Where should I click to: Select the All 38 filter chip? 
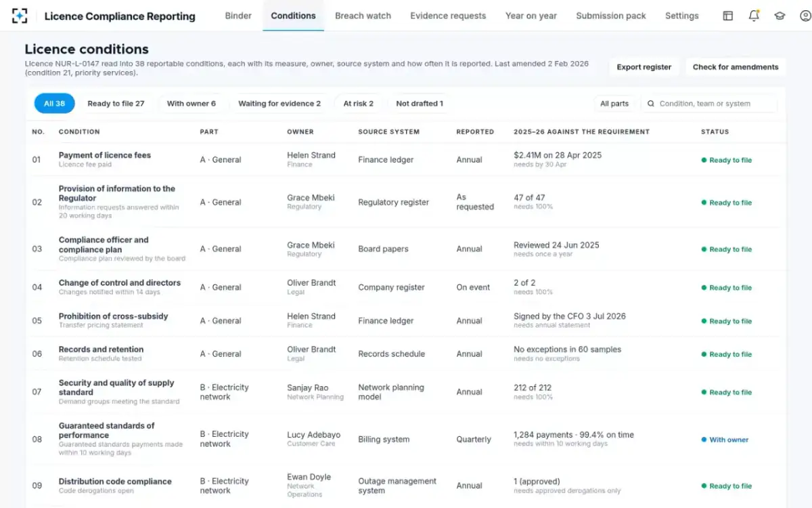(54, 104)
